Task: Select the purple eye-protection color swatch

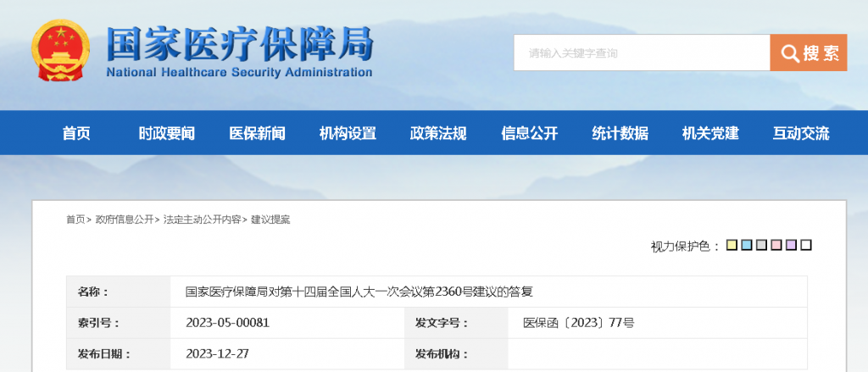Action: (792, 245)
